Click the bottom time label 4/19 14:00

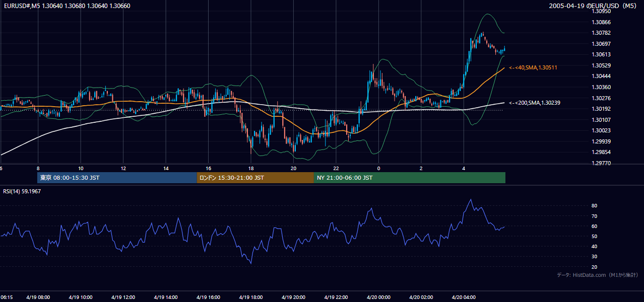point(166,297)
